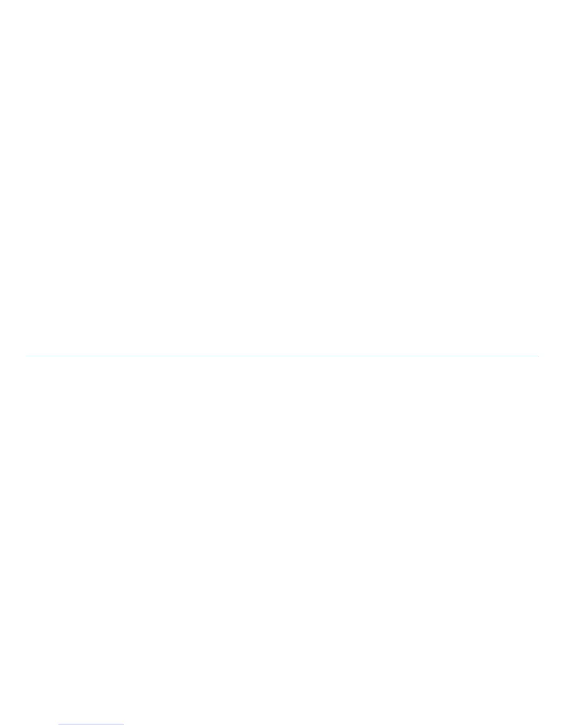Click the short blue underline near the bottom
Image resolution: width=563 pixels, height=728 pixels.
91,724
